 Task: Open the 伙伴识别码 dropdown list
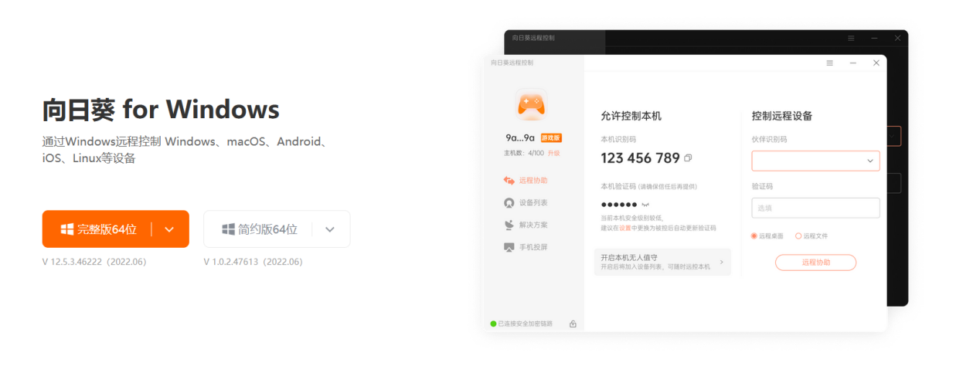click(x=869, y=161)
